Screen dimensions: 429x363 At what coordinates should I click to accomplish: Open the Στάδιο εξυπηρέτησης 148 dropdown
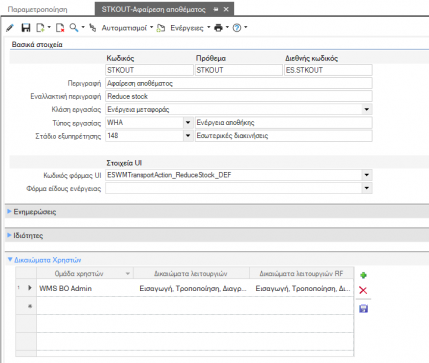(188, 136)
